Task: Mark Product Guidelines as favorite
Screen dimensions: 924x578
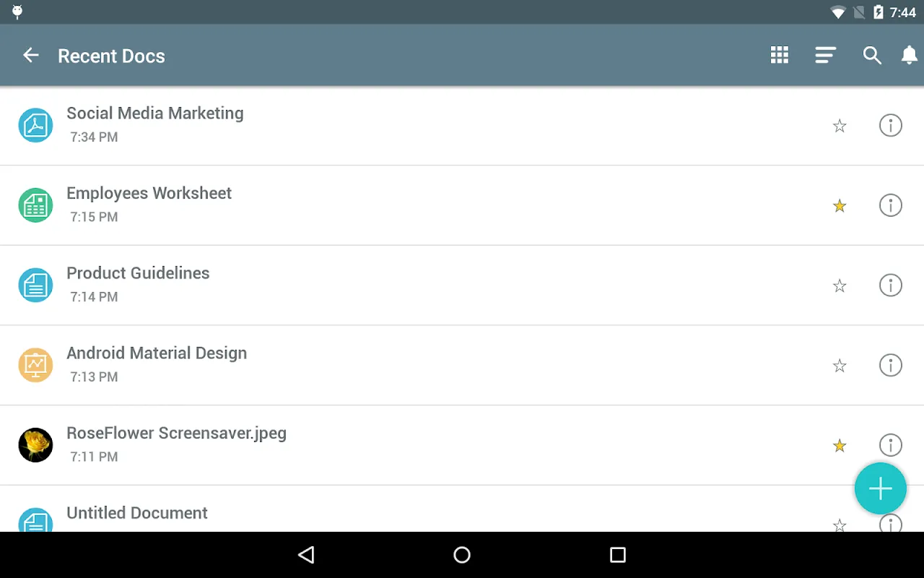Action: 839,286
